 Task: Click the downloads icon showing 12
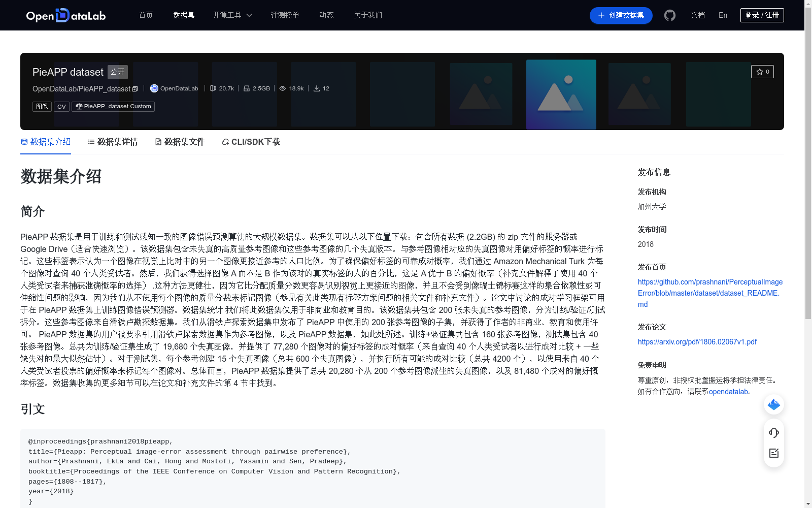click(x=317, y=88)
